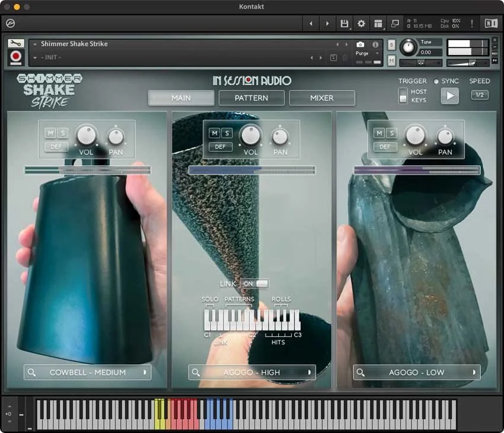
Task: Click the keyboard octave shift up arrow
Action: point(9,406)
